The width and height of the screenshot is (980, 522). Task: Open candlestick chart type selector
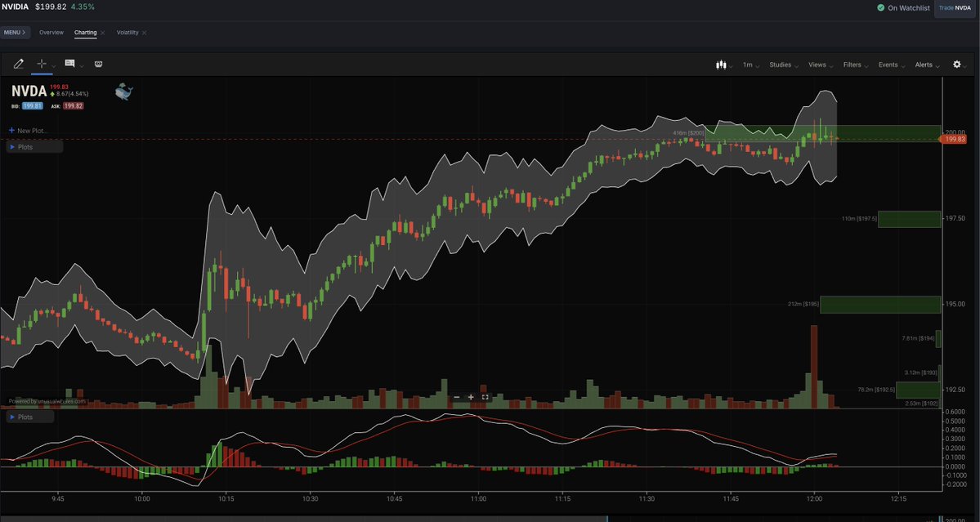721,65
